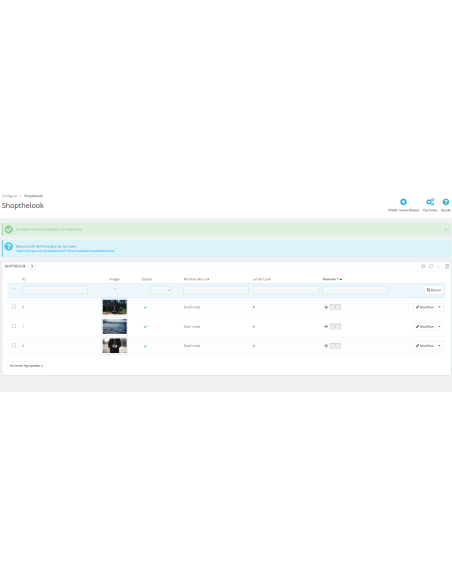Focus the Posición filter field
452x584 pixels.
[x=355, y=290]
